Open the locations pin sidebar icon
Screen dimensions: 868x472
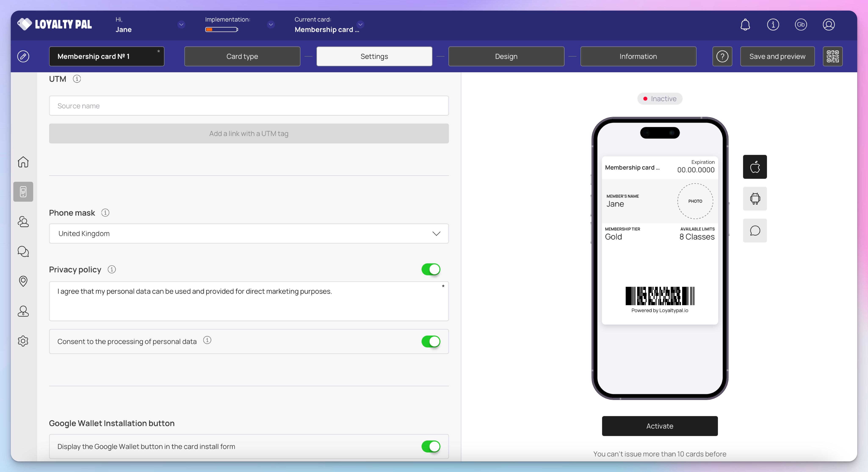(23, 281)
